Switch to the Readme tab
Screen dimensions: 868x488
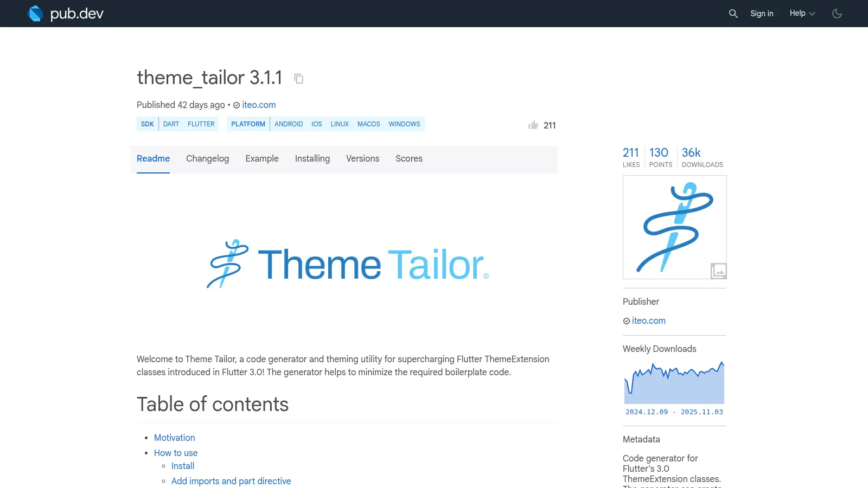[x=153, y=159]
